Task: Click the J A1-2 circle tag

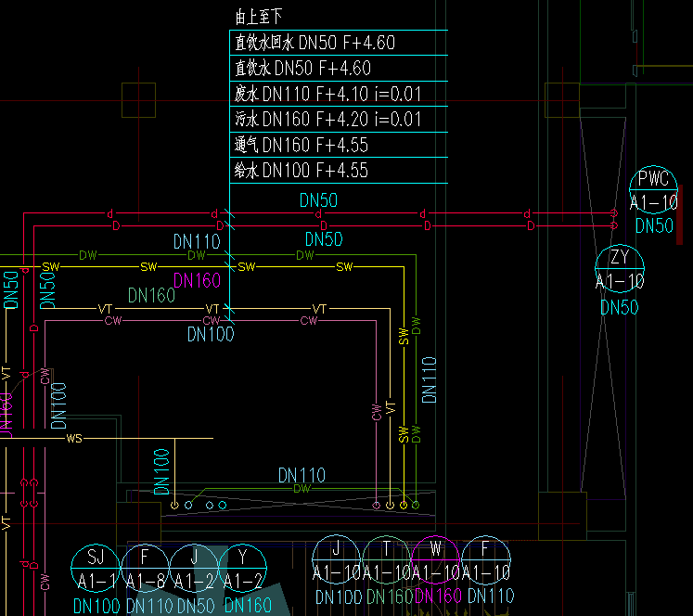Action: 194,569
